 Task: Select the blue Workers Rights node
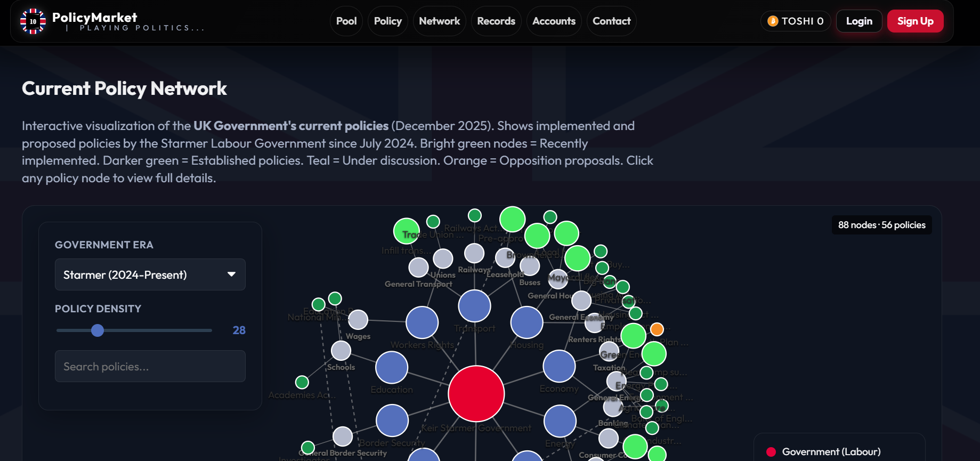point(422,322)
